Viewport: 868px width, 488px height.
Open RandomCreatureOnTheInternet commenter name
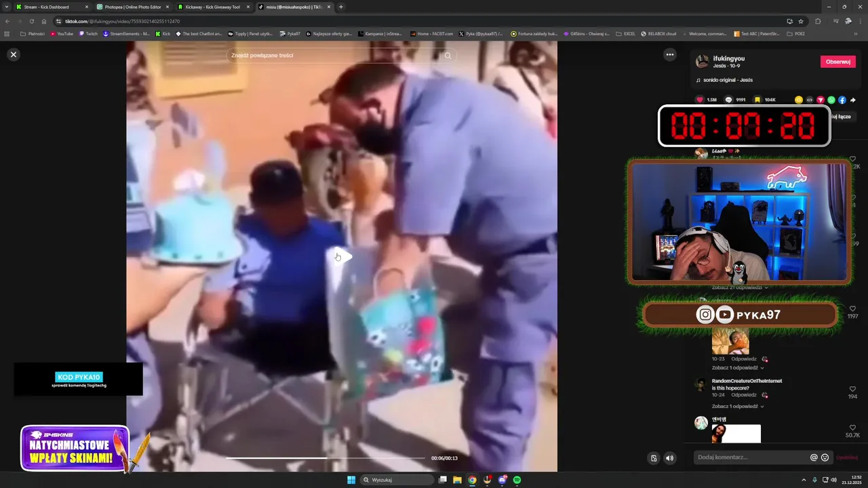[x=747, y=381]
